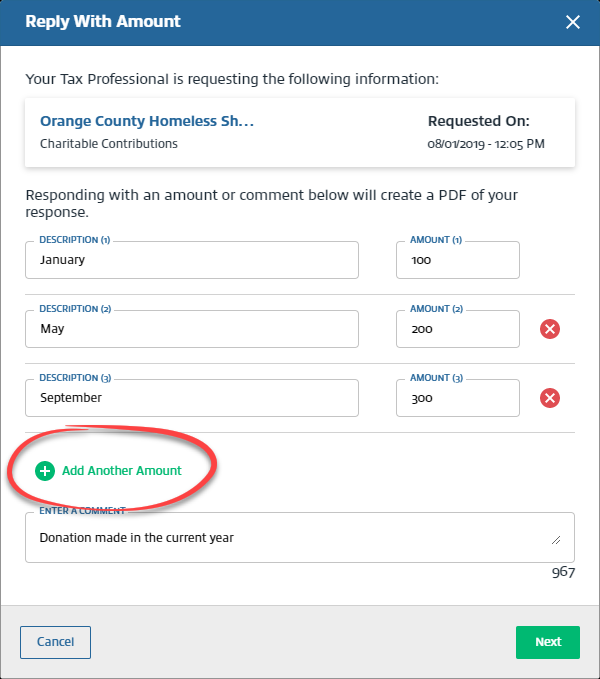The height and width of the screenshot is (679, 600).
Task: Focus the Amount (3) field with 300
Action: point(457,398)
